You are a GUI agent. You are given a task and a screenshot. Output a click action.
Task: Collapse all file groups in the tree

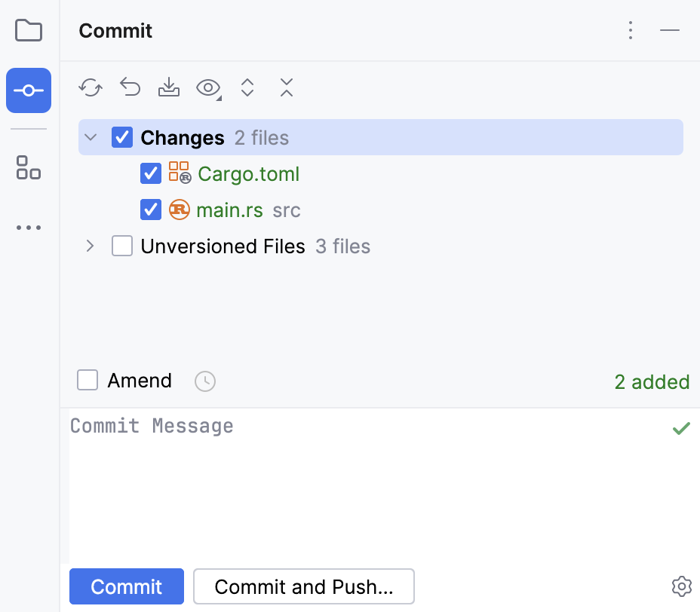(x=287, y=87)
